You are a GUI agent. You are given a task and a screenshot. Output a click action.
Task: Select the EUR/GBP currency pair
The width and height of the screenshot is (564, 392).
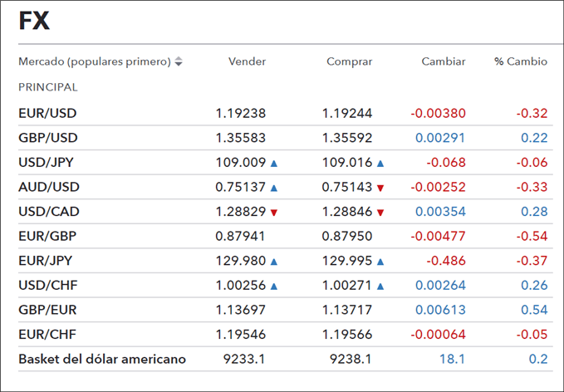[x=47, y=236]
